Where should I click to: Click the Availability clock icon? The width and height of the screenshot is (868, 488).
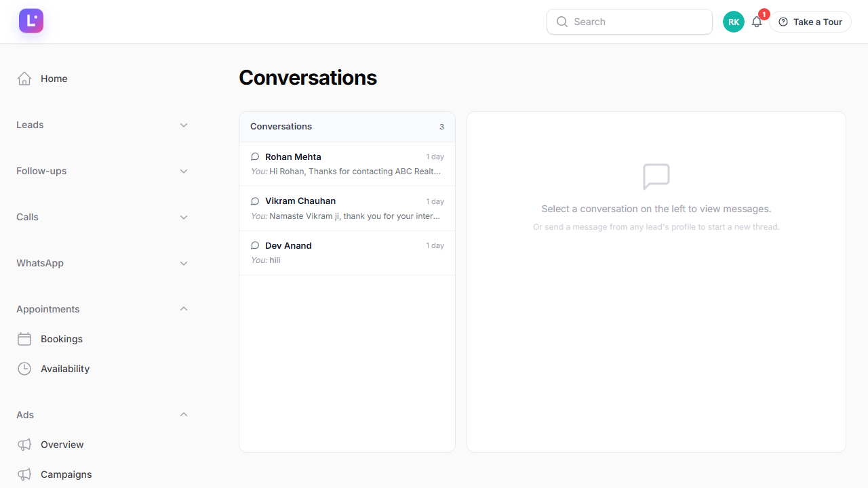(x=24, y=369)
